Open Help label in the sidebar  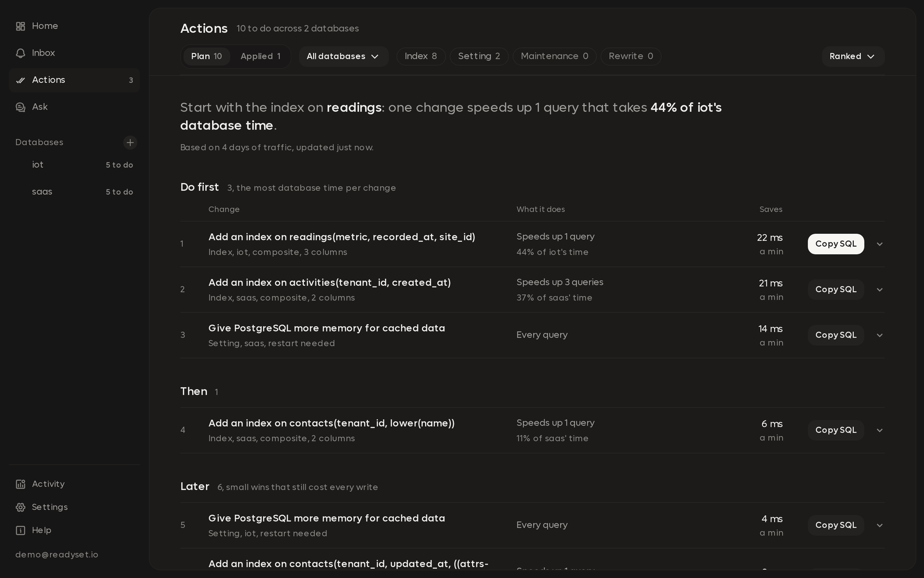pos(42,530)
